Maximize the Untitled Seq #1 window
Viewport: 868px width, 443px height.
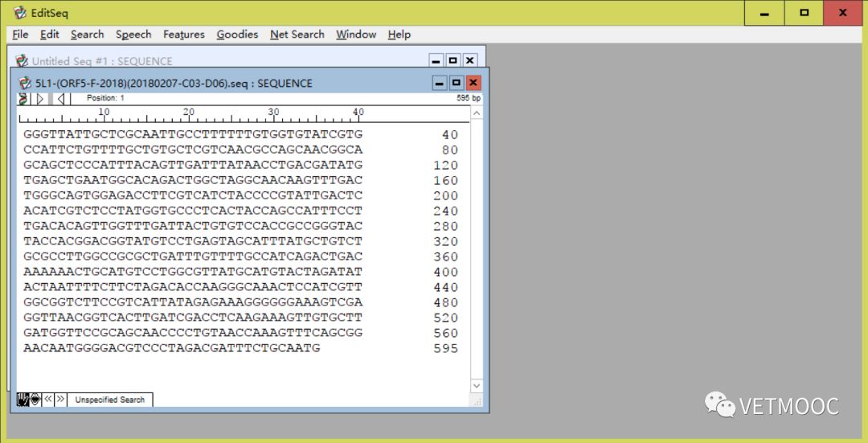(452, 60)
